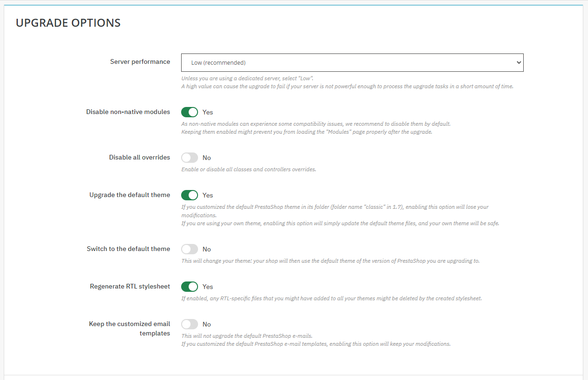This screenshot has height=380, width=588.
Task: Open the Server performance dropdown
Action: coord(352,62)
